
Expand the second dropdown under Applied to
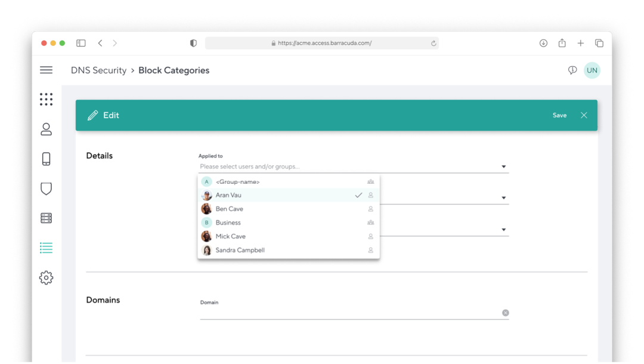[503, 198]
